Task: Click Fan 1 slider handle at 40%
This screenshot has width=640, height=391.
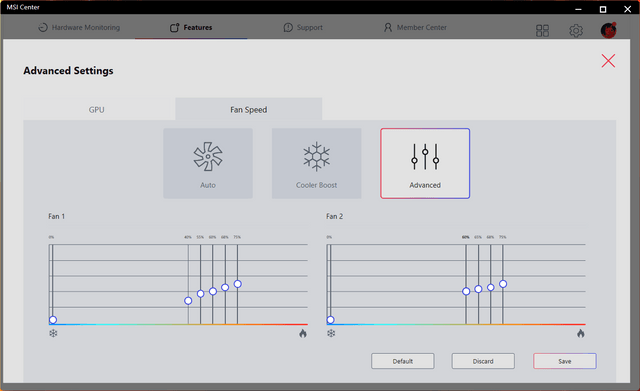Action: [x=188, y=301]
